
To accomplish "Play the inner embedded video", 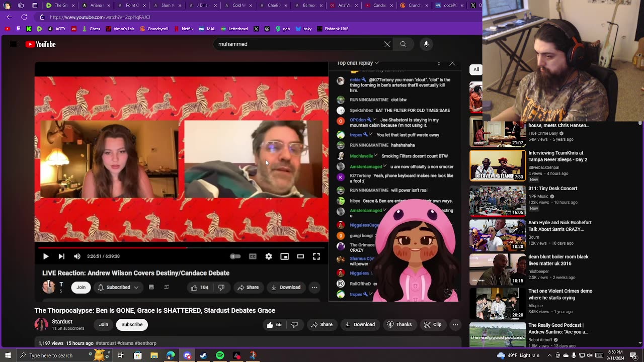I will point(45,256).
